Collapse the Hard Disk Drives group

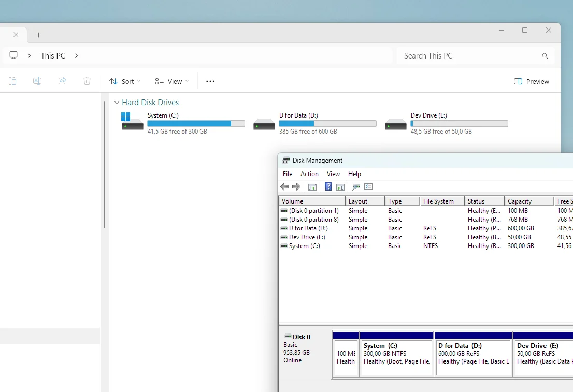[x=117, y=103]
